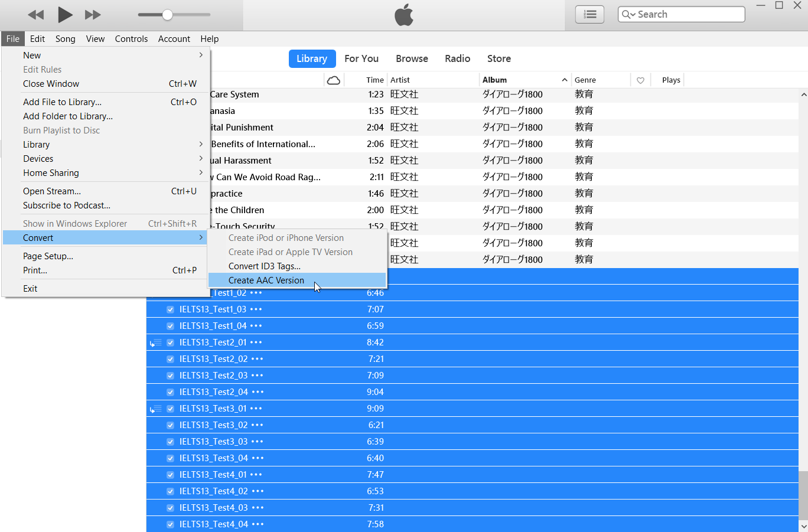Open Page Setup...
Screen dimensions: 808x532
coord(105,256)
